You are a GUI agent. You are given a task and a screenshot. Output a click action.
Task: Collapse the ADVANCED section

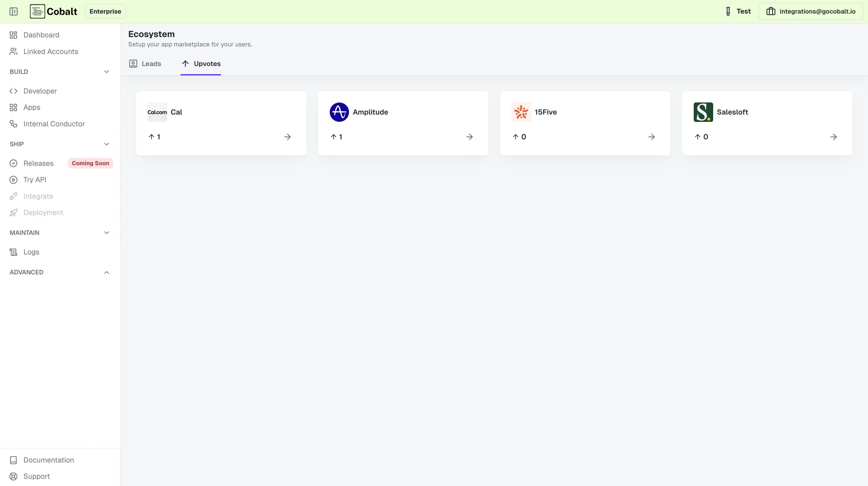(106, 272)
